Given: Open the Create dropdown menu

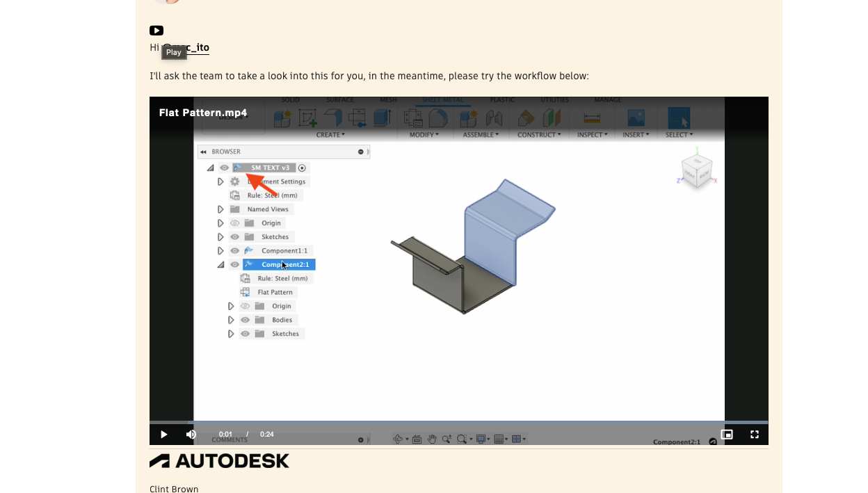Looking at the screenshot, I should tap(331, 134).
